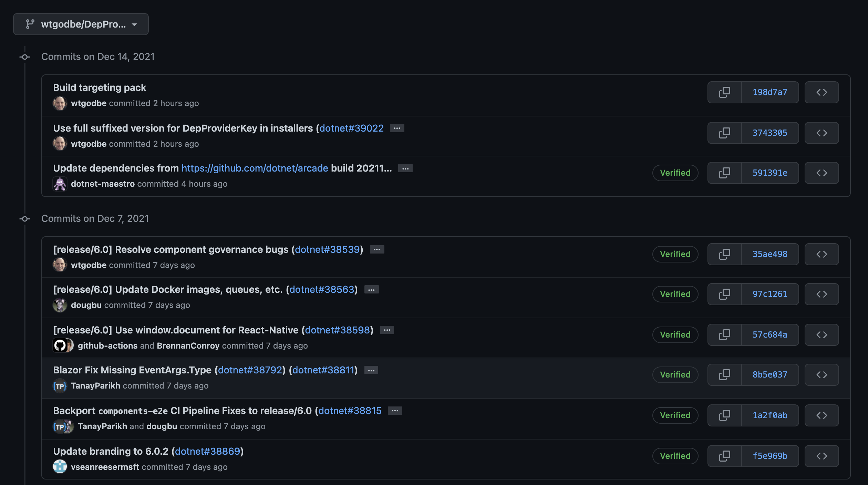Open BrennanConroy author profile
The image size is (868, 485).
(x=188, y=346)
